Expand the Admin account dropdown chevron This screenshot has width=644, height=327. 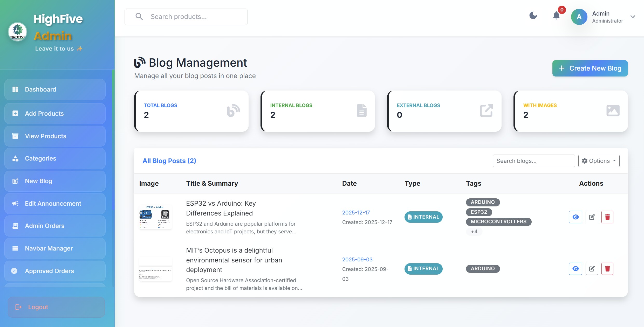[x=633, y=17]
